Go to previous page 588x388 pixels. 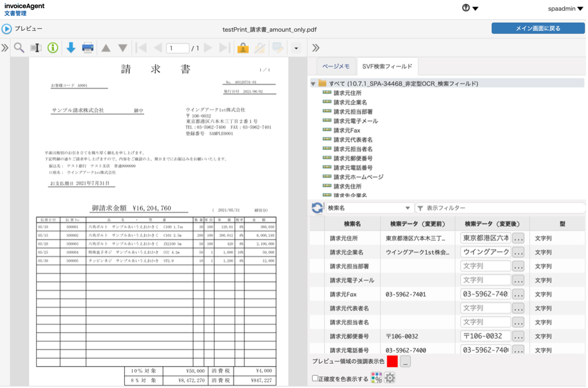click(x=158, y=48)
